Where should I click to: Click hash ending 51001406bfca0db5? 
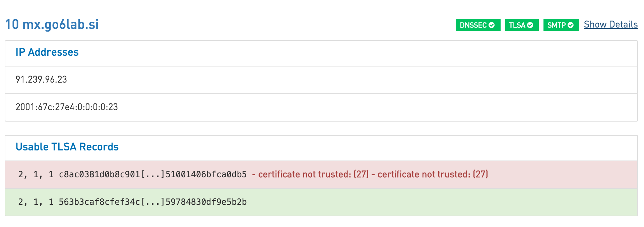(153, 174)
